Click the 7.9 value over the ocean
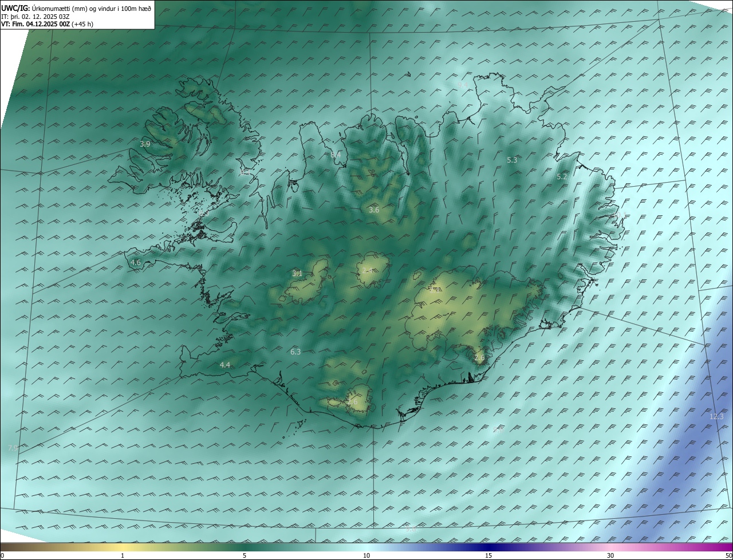Viewport: 733px width, 560px height. point(13,448)
